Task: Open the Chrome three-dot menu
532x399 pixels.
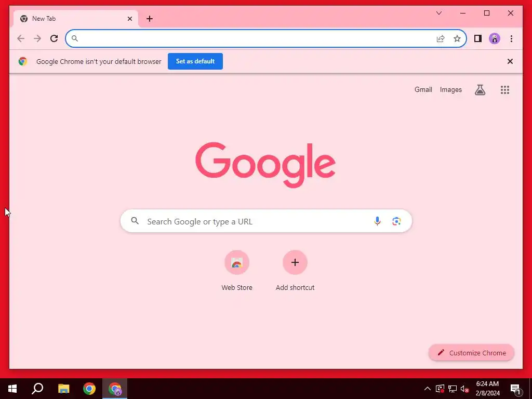Action: 511,38
